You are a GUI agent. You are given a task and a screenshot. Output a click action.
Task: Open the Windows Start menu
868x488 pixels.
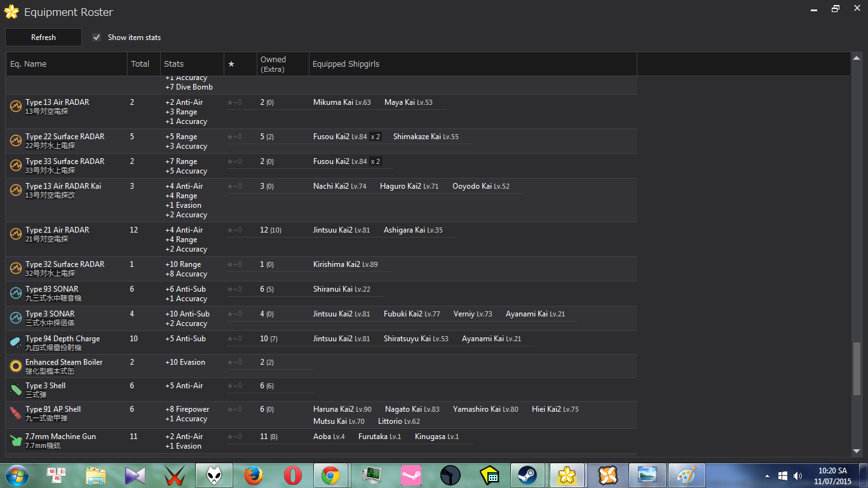[16, 475]
